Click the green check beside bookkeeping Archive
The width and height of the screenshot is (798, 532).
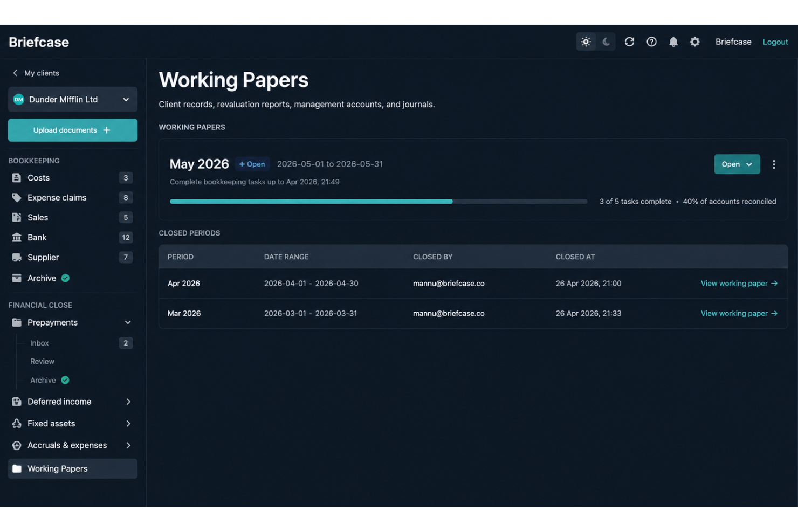point(65,278)
